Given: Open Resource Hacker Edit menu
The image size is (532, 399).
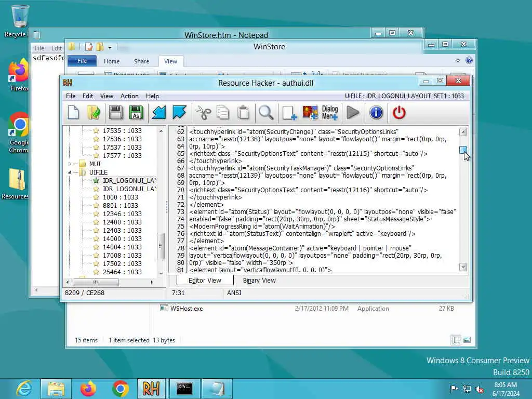Looking at the screenshot, I should tap(87, 96).
